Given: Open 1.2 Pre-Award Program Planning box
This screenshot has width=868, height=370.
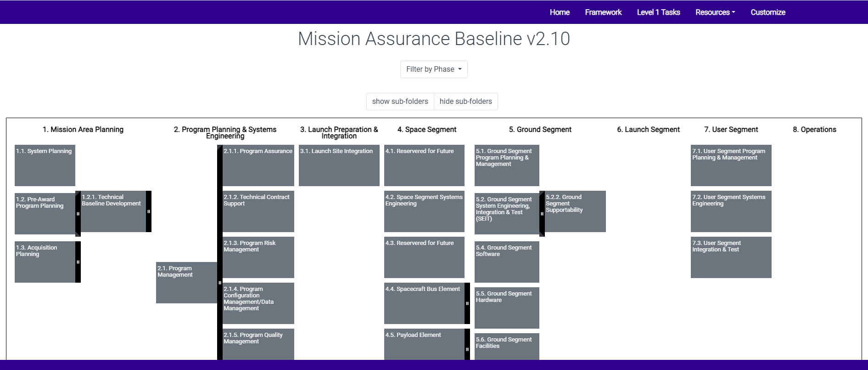Looking at the screenshot, I should (x=45, y=214).
